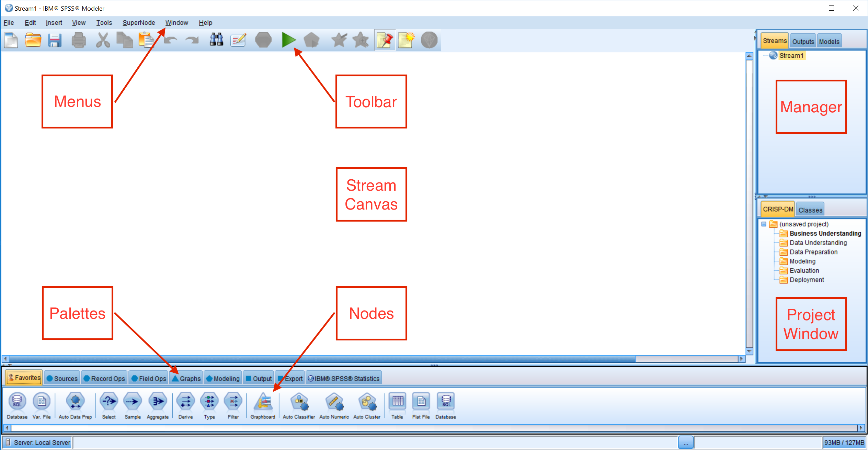The image size is (868, 450).
Task: Cut selection with the scissors icon
Action: 103,40
